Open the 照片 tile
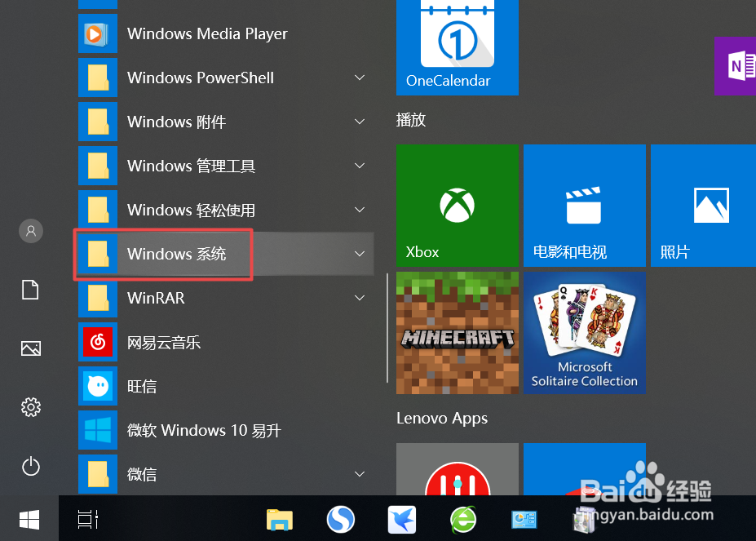The width and height of the screenshot is (756, 541). tap(704, 206)
